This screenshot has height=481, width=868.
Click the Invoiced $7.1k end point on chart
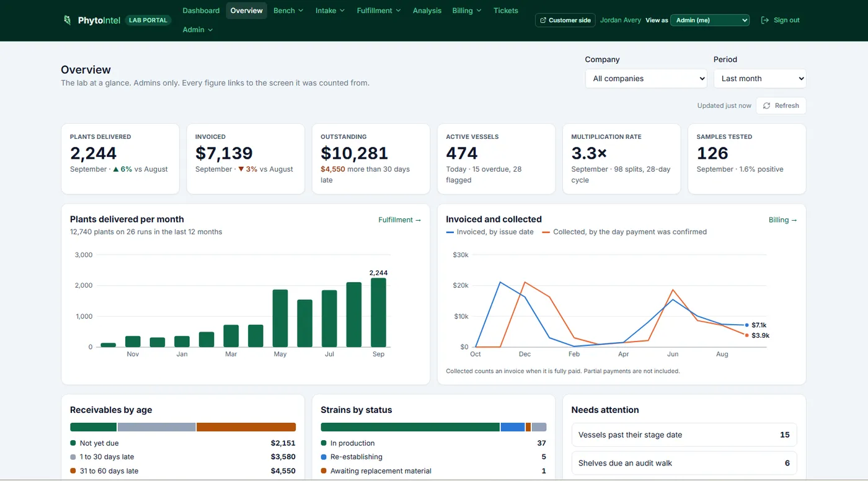[747, 325]
